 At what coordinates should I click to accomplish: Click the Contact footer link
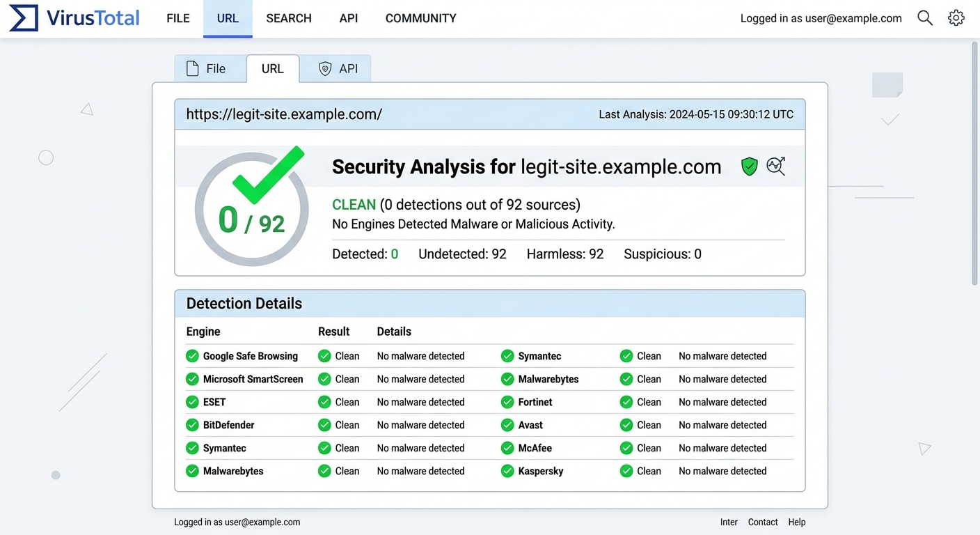[763, 522]
